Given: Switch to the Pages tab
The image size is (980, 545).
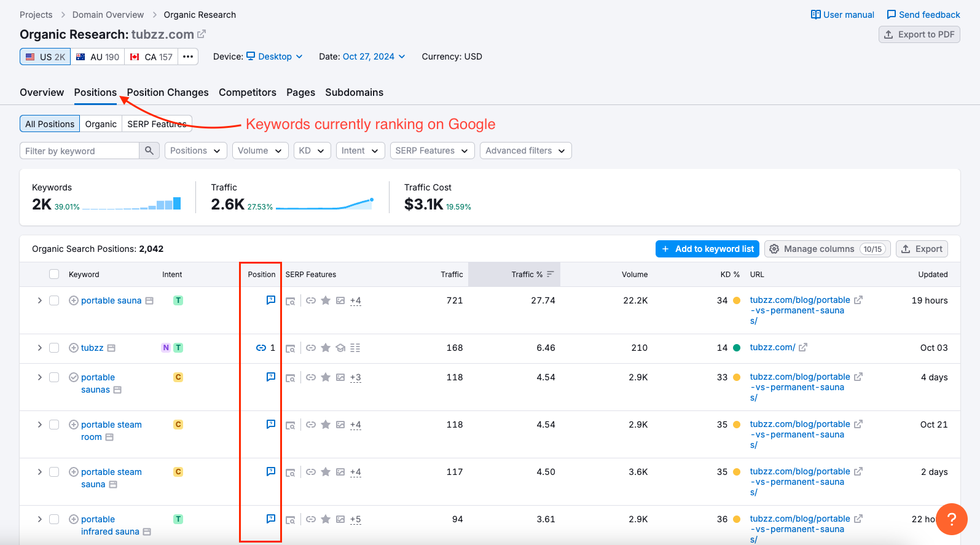Looking at the screenshot, I should coord(300,92).
